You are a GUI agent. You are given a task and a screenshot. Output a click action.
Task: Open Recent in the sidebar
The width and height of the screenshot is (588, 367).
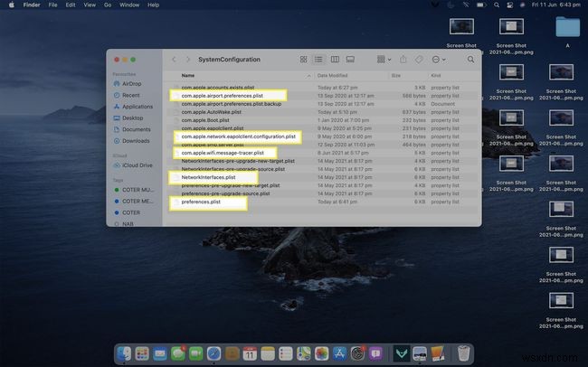(127, 95)
